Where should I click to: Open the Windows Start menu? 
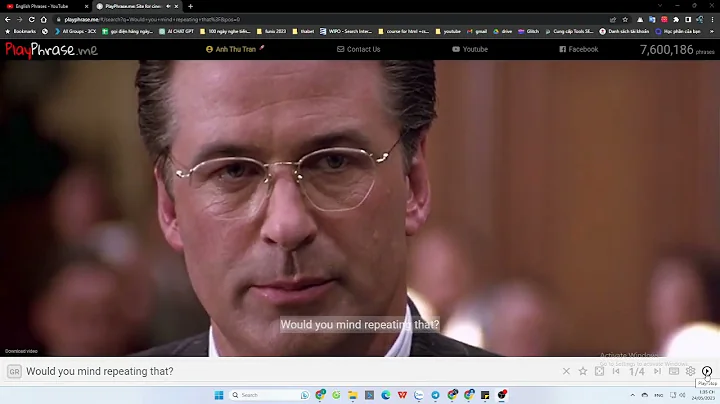[219, 395]
